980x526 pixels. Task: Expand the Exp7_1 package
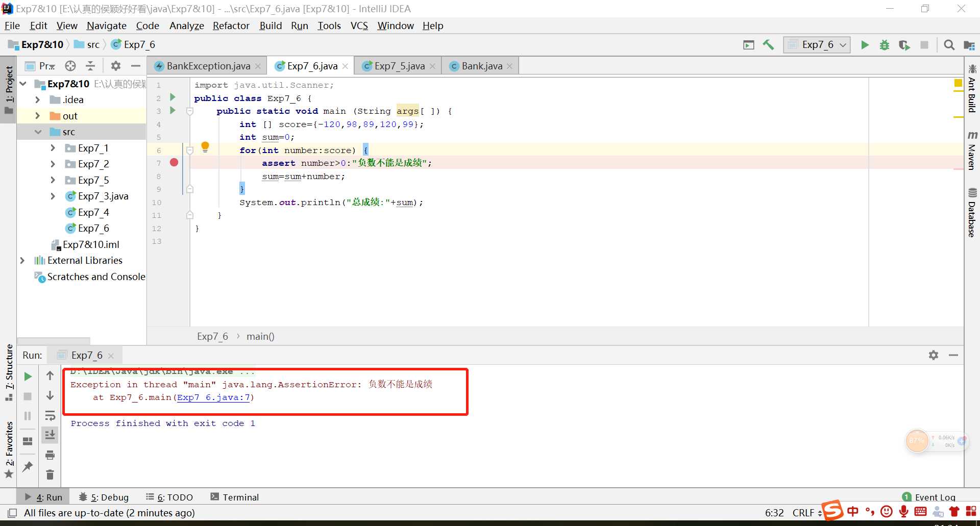53,148
